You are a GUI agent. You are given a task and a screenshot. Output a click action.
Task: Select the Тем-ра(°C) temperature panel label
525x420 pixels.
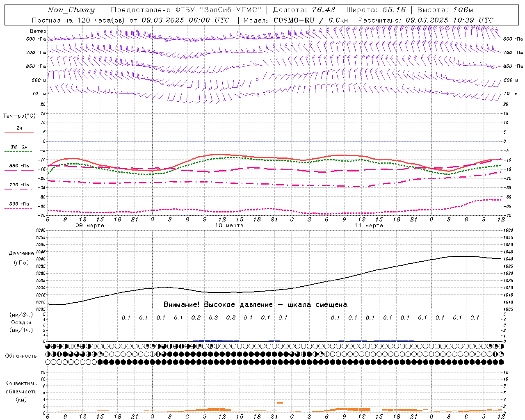click(x=19, y=116)
